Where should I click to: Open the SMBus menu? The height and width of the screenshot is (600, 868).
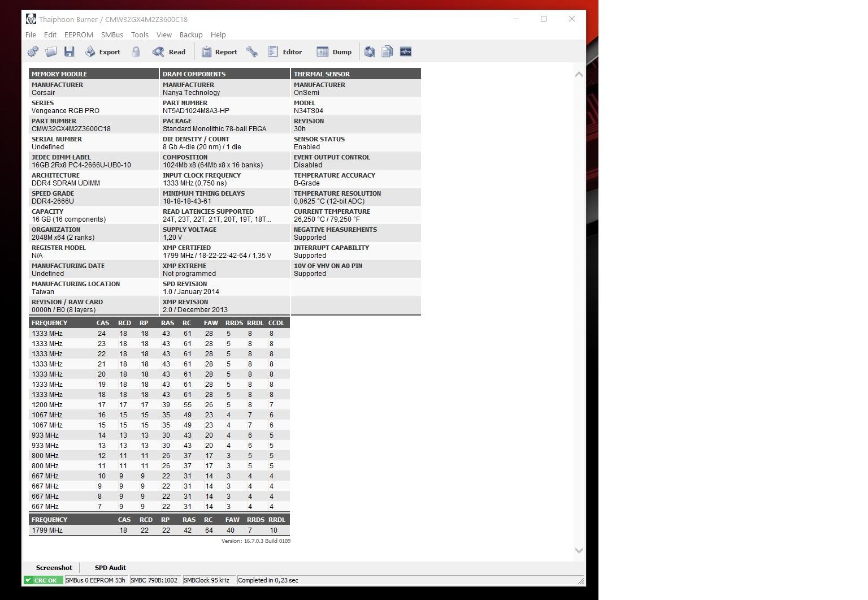tap(112, 34)
